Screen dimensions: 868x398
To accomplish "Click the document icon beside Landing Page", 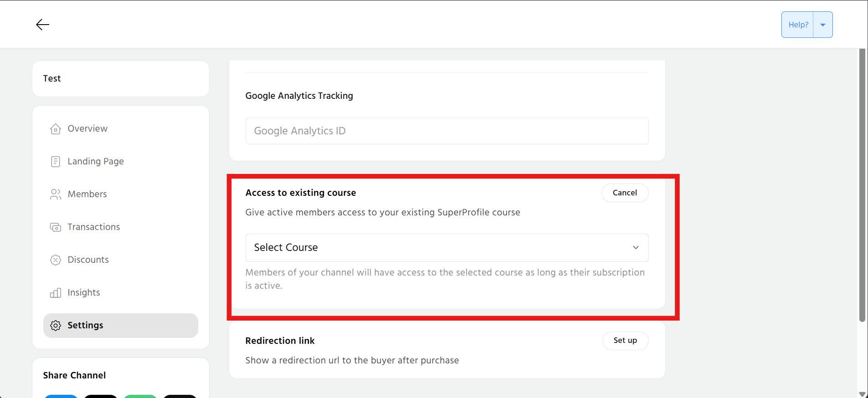I will coord(56,162).
